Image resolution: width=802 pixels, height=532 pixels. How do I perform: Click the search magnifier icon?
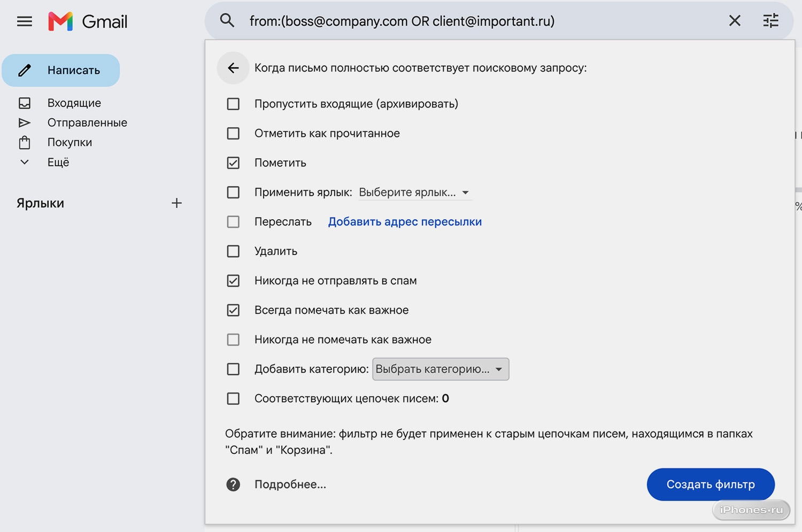tap(227, 21)
